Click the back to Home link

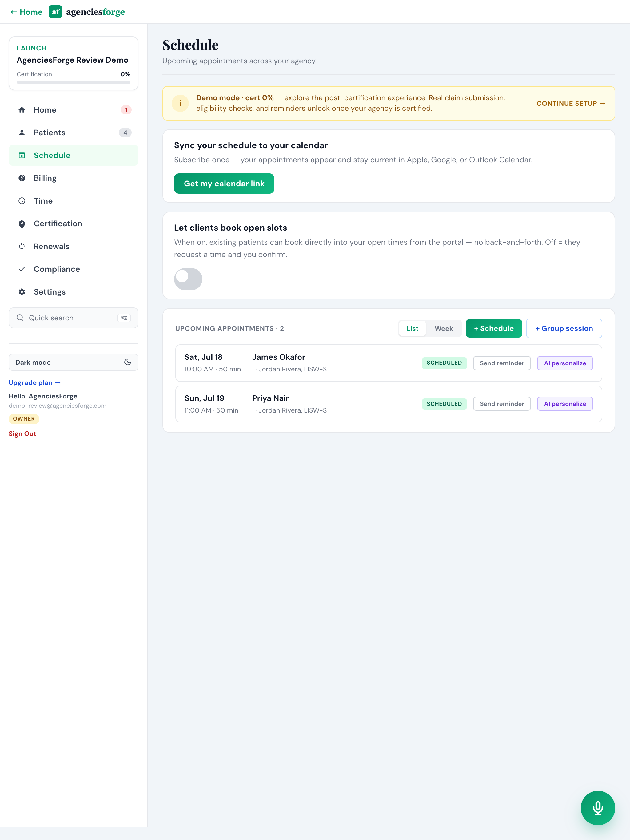click(x=26, y=12)
